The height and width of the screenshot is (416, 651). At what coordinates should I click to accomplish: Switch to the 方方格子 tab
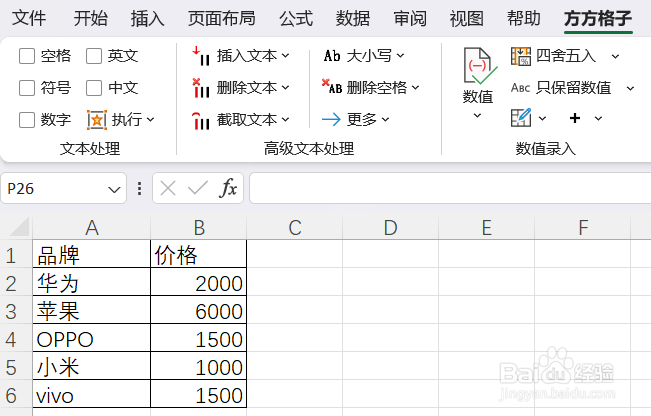[598, 18]
